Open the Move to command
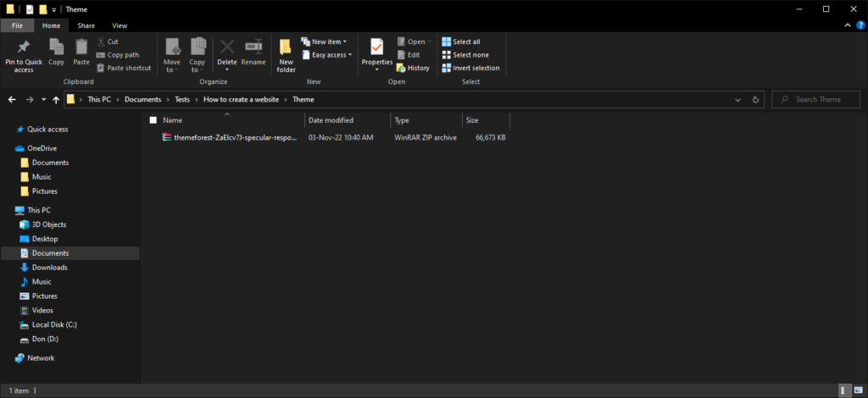Screen dimensions: 868x398 click(x=172, y=56)
